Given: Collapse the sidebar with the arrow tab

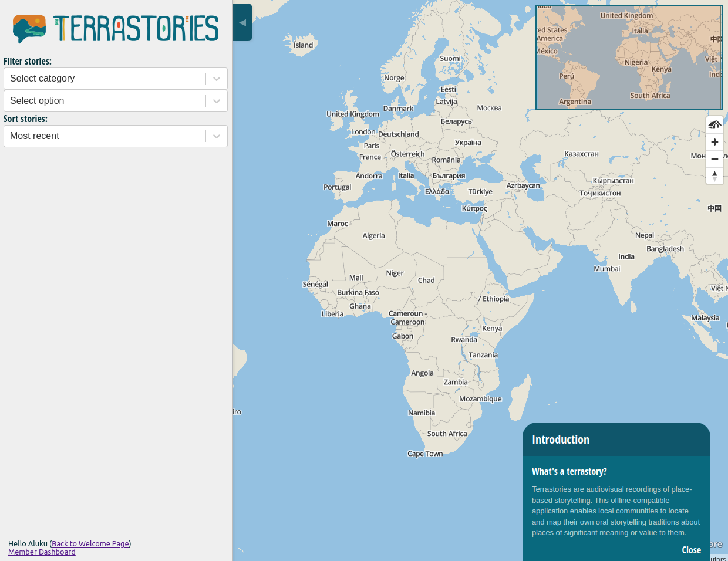Looking at the screenshot, I should tap(242, 22).
